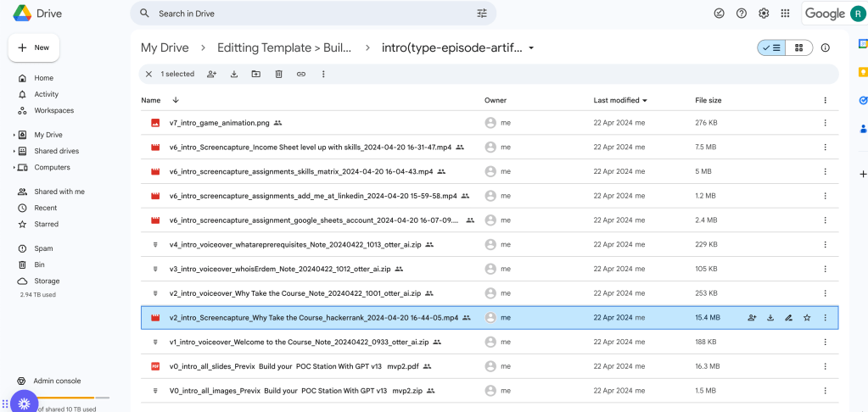Viewport: 868px width, 412px height.
Task: Rename the selected hackerrank mp4 row
Action: (x=789, y=317)
